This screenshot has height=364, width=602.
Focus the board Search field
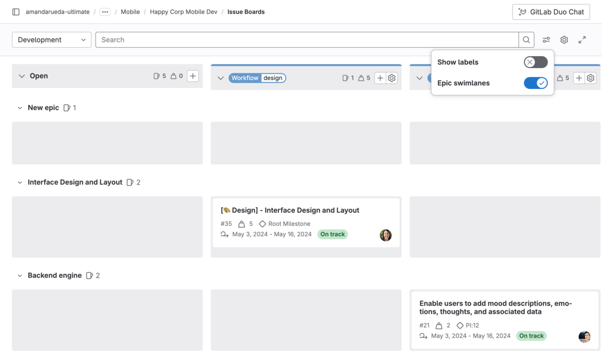click(307, 40)
